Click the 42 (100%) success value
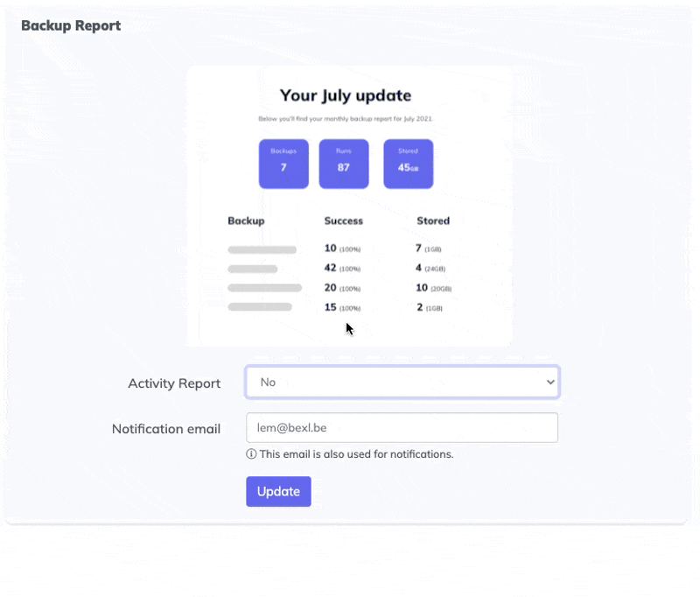The width and height of the screenshot is (700, 597). (342, 269)
